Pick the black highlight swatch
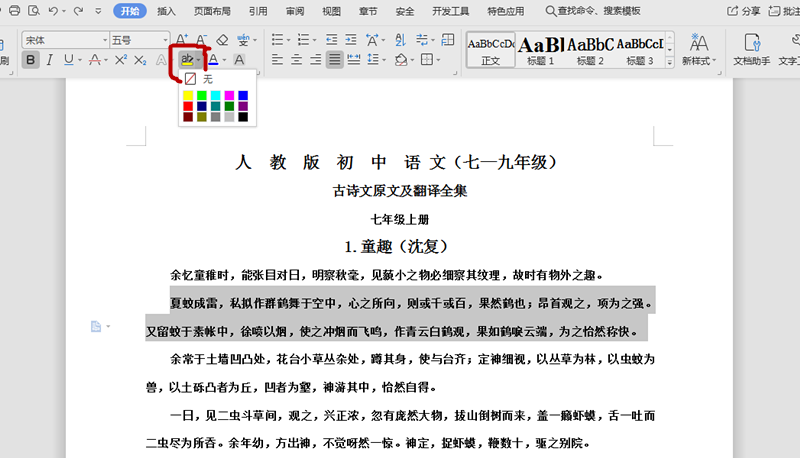 (243, 117)
